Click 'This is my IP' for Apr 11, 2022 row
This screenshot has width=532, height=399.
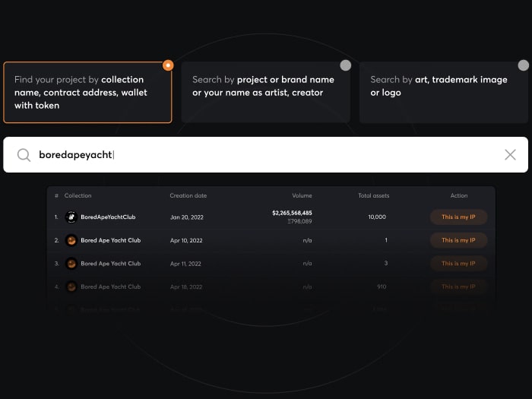459,264
